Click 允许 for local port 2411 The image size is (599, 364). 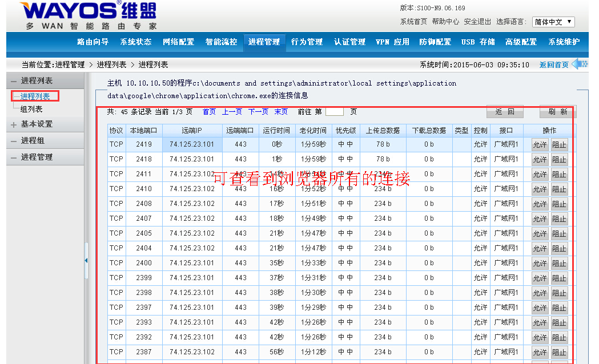tap(540, 175)
